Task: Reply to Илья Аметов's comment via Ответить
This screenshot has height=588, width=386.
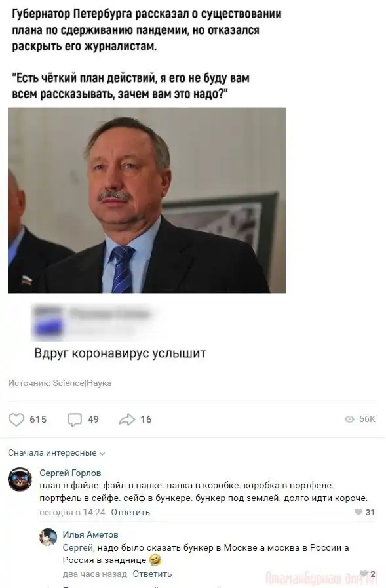Action: [x=152, y=574]
